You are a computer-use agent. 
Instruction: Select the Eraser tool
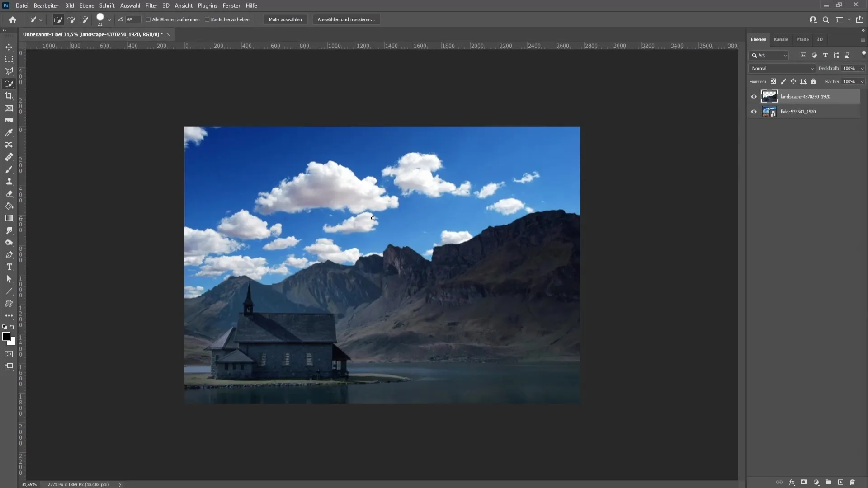point(9,193)
